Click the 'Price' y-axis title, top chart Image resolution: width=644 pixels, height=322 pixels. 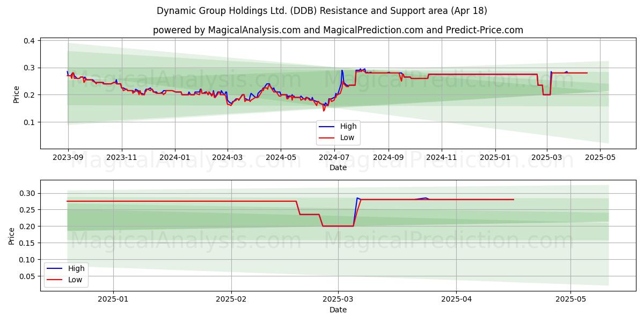17,93
